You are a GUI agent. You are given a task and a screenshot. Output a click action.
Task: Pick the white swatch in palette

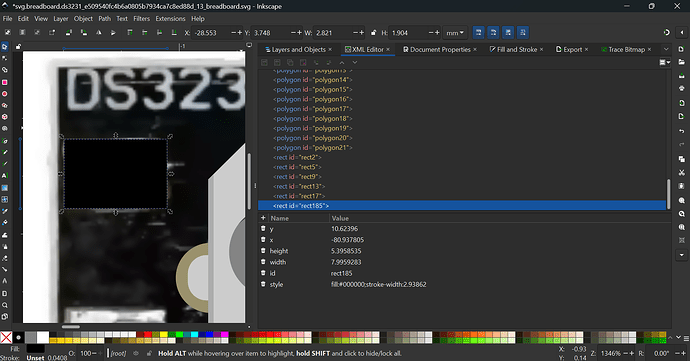(43, 338)
